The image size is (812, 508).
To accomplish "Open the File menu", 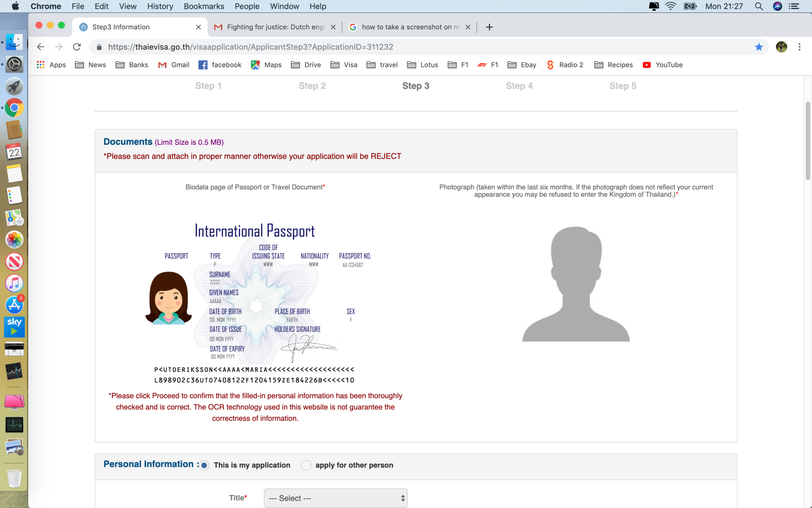I will click(78, 6).
